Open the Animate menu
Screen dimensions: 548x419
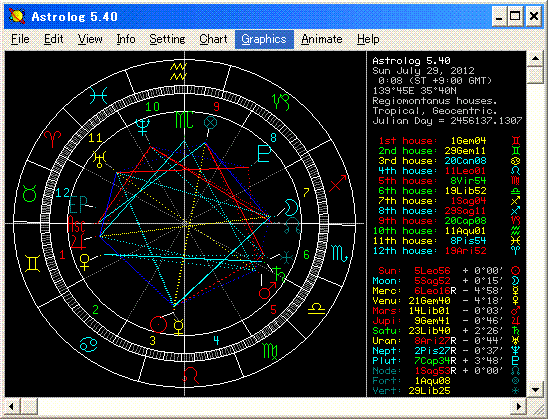tap(322, 39)
